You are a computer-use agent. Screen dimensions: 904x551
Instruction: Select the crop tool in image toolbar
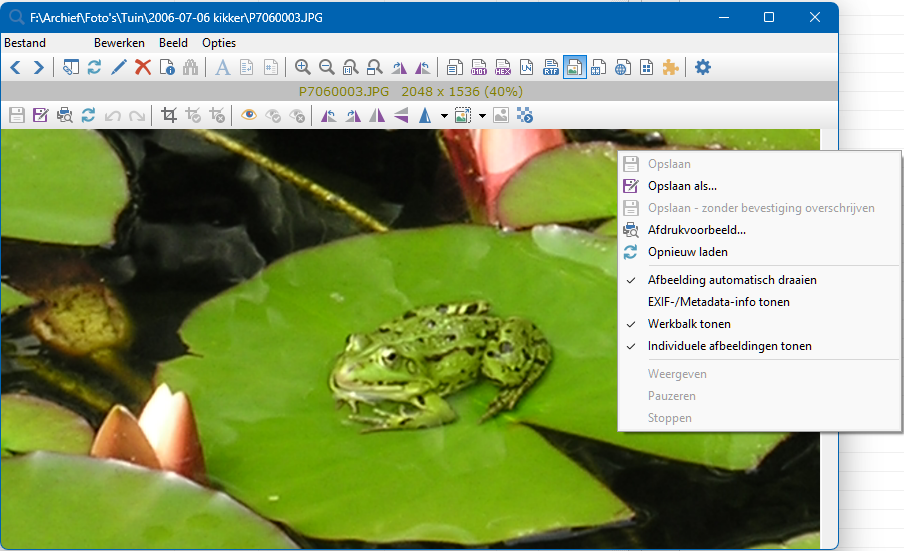point(169,116)
